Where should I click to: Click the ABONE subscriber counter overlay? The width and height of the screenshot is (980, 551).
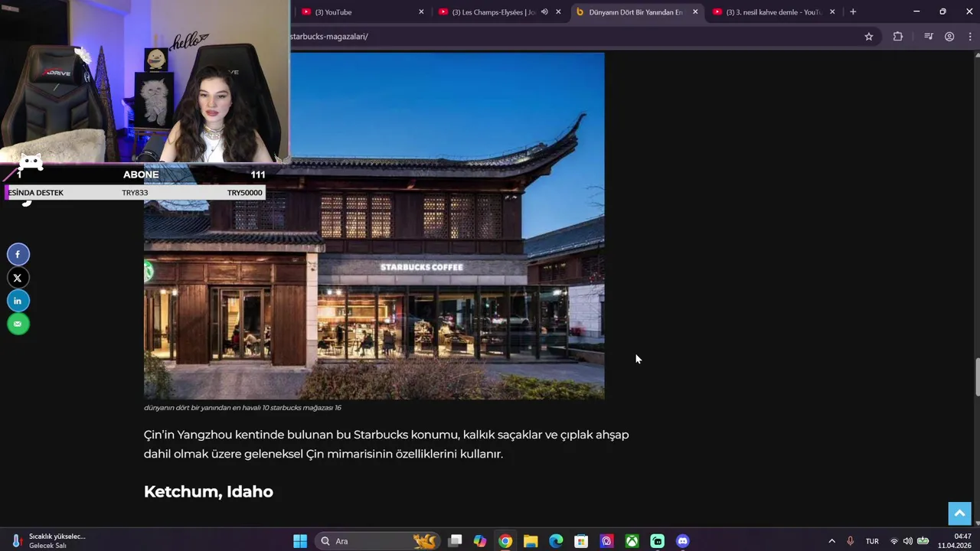[141, 174]
